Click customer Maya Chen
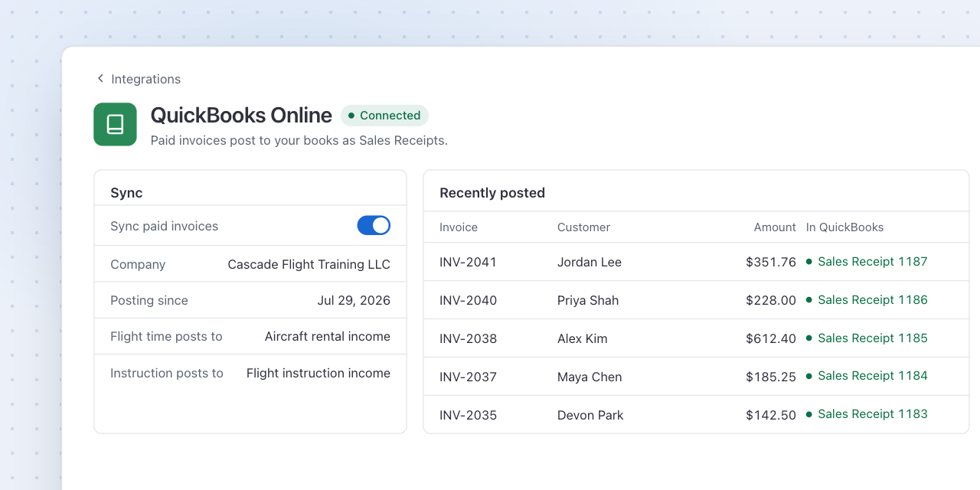980x490 pixels. click(x=590, y=377)
